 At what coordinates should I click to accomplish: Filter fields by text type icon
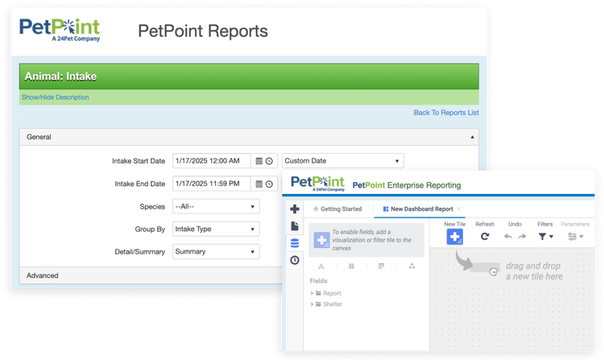321,267
